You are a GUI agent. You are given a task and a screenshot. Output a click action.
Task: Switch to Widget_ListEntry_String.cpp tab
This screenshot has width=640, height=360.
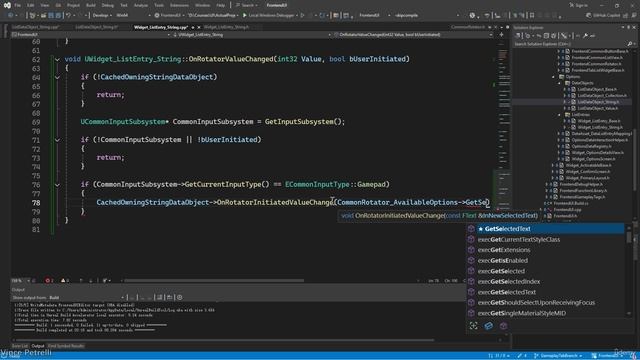(x=161, y=27)
